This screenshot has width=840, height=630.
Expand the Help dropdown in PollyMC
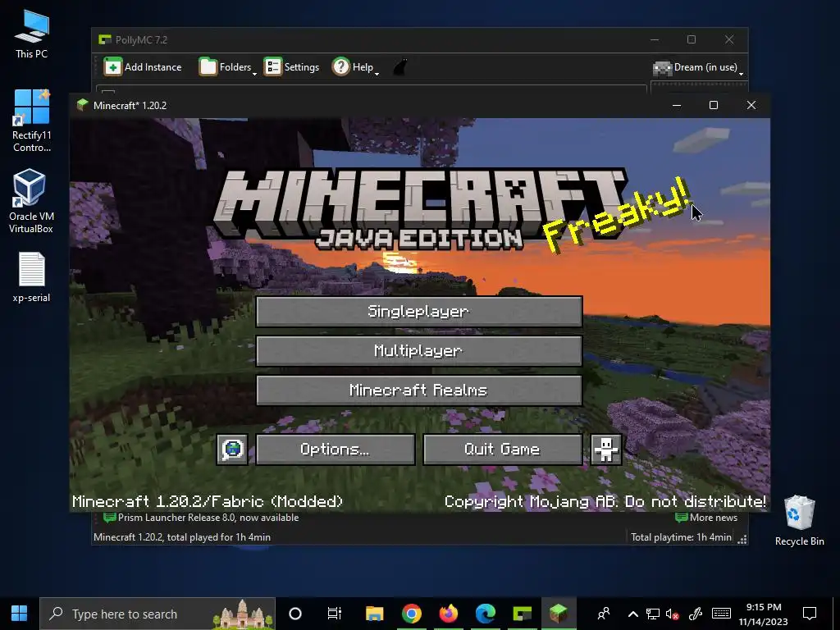(x=355, y=67)
